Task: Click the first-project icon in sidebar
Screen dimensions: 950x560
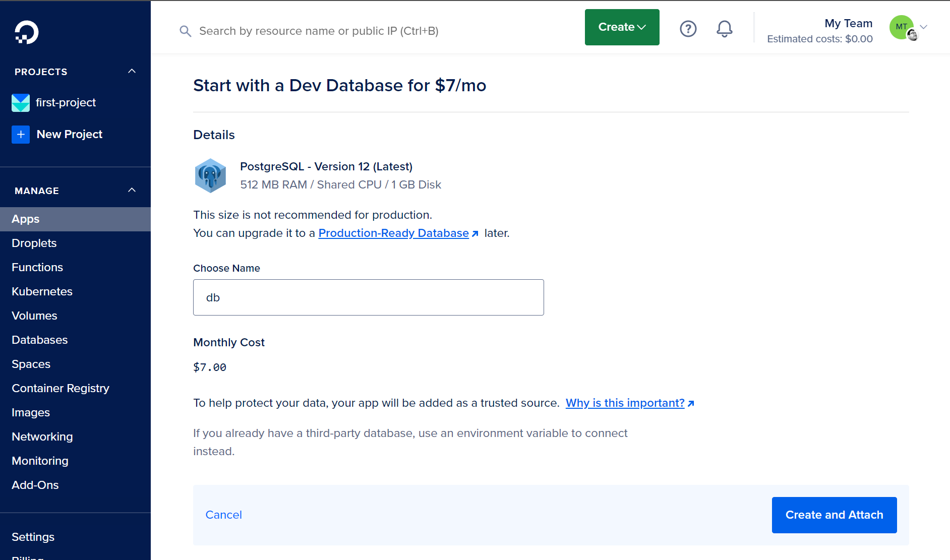Action: pyautogui.click(x=21, y=103)
